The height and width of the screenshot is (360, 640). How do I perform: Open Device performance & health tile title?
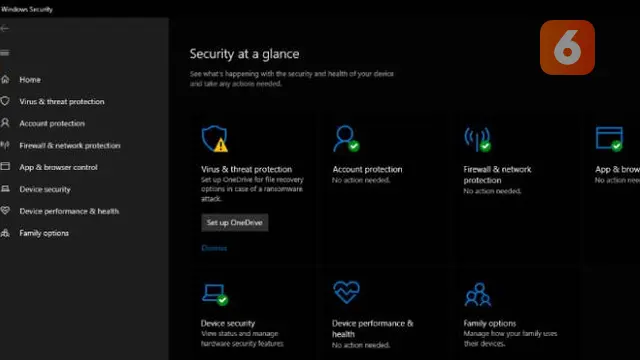[372, 329]
